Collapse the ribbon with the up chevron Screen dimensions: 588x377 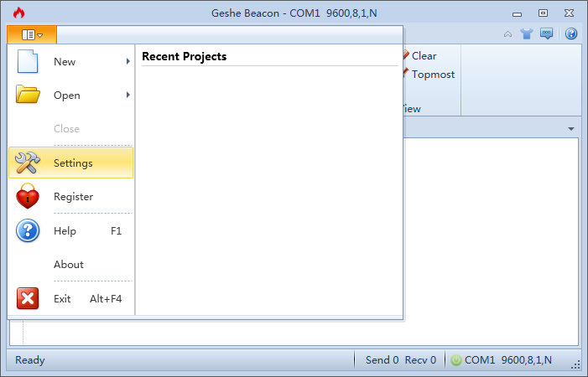507,34
